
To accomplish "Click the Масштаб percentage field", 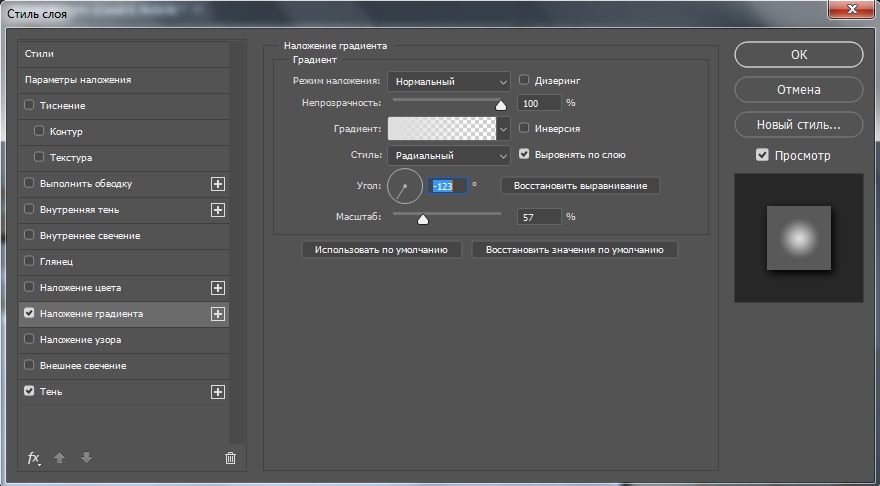I will (x=539, y=217).
